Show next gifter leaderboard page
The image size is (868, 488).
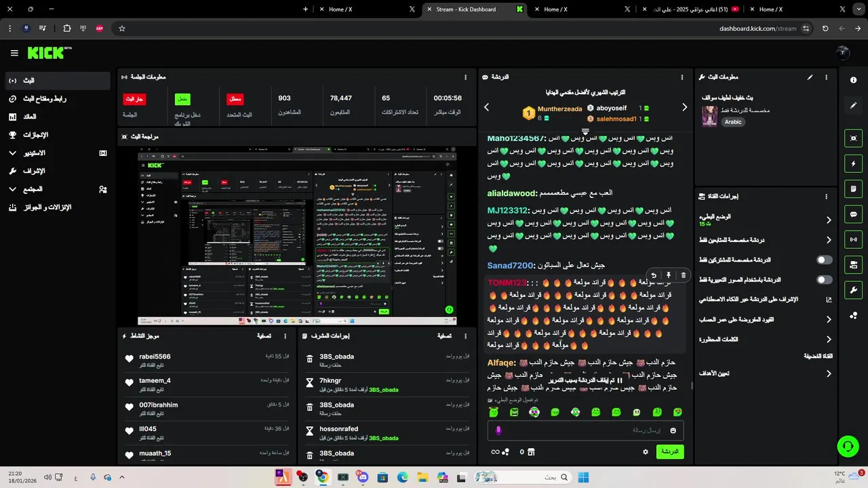click(x=684, y=107)
